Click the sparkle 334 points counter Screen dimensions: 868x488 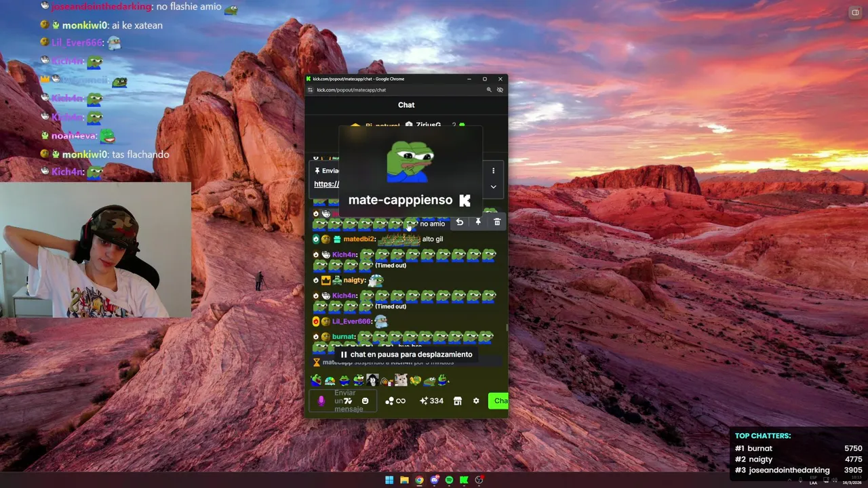[431, 401]
